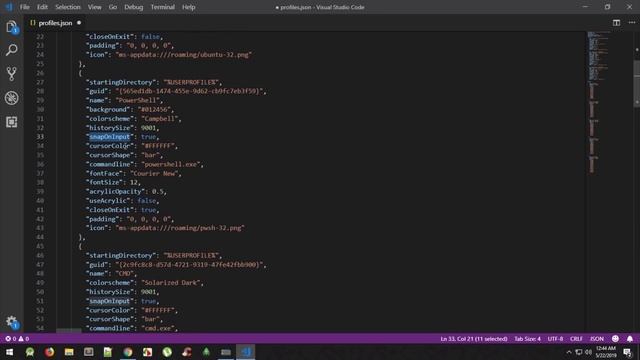The width and height of the screenshot is (640, 360).
Task: Open the Debug view in activity bar
Action: tap(11, 98)
